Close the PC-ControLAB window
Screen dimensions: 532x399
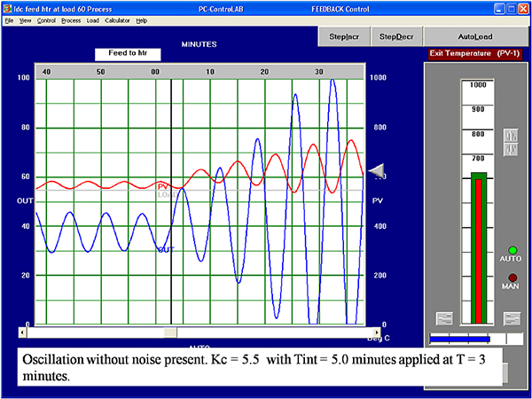(x=523, y=9)
